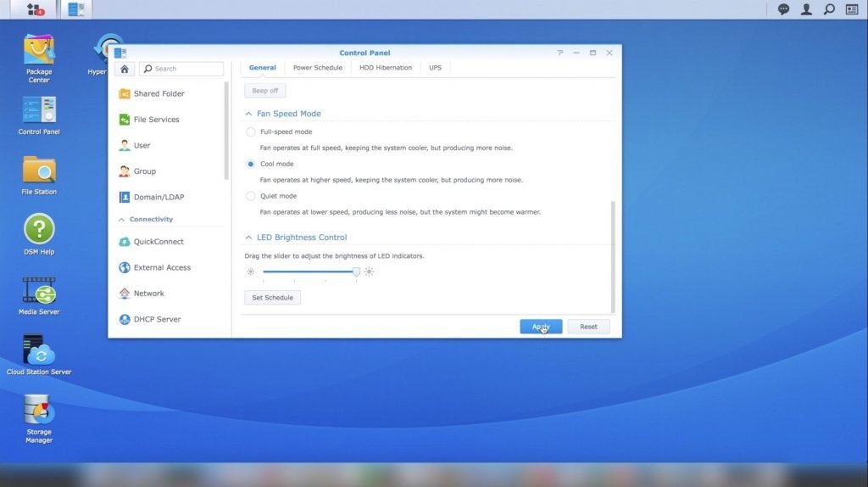This screenshot has height=487, width=868.
Task: Go to Control Panel home
Action: pyautogui.click(x=125, y=69)
